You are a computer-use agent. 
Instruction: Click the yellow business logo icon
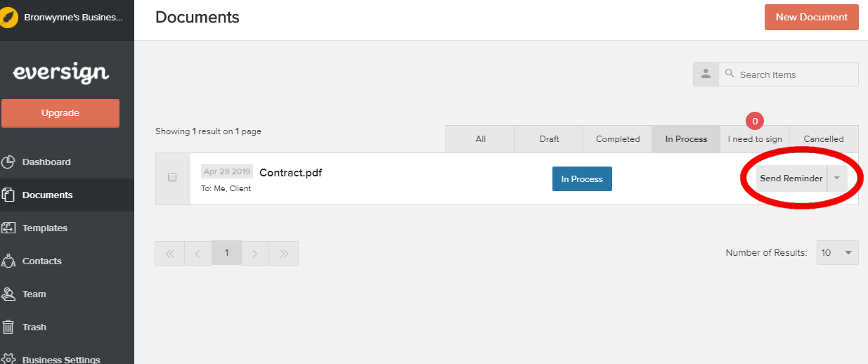pyautogui.click(x=10, y=18)
